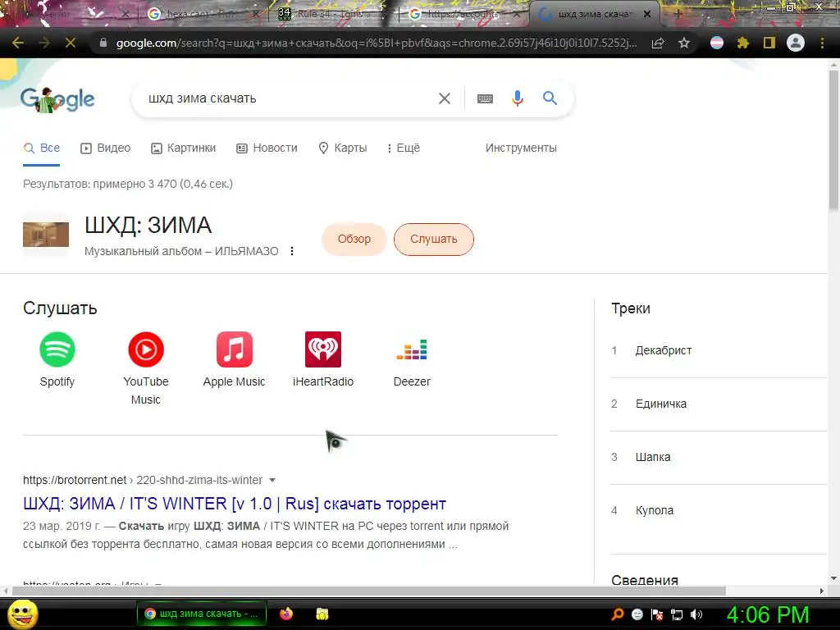The width and height of the screenshot is (840, 630).
Task: Open the volume speaker tray icon
Action: pos(696,614)
